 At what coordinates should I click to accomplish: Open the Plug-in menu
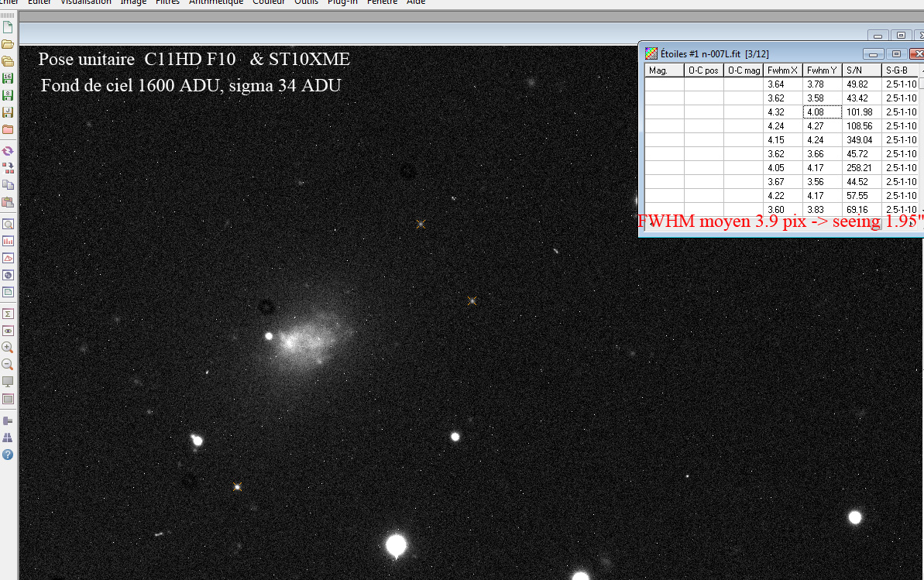pyautogui.click(x=342, y=2)
